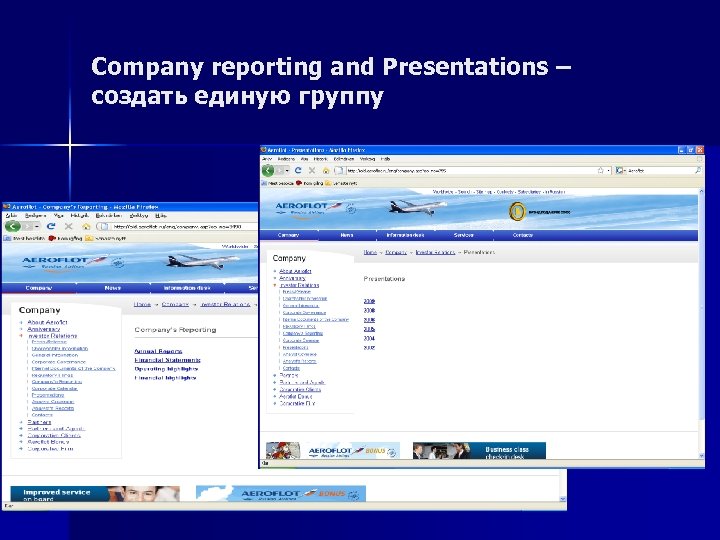
Task: Open the Help menu in Presentations window
Action: (x=385, y=159)
